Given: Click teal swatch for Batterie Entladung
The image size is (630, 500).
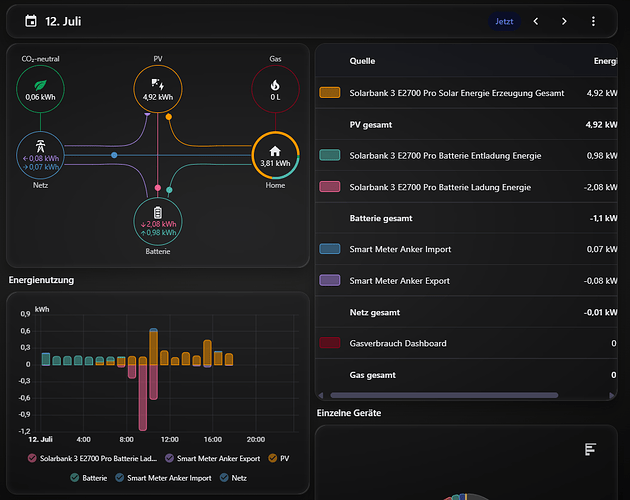Looking at the screenshot, I should point(330,155).
